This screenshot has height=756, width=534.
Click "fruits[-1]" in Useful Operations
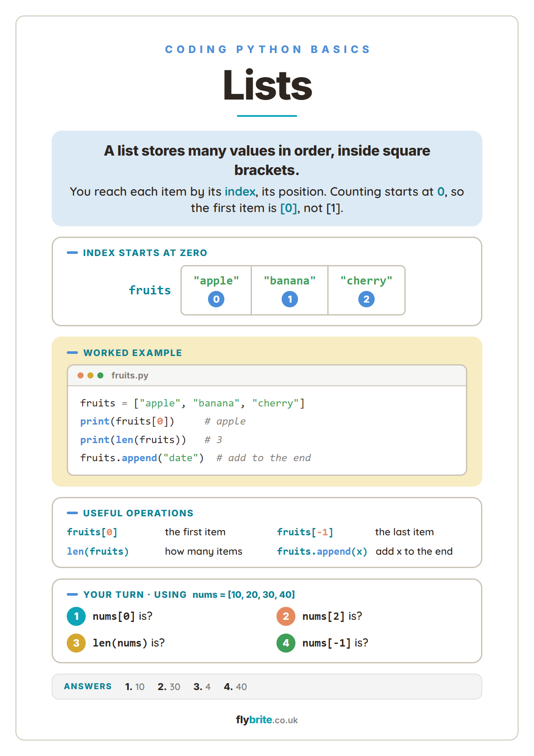pos(305,532)
